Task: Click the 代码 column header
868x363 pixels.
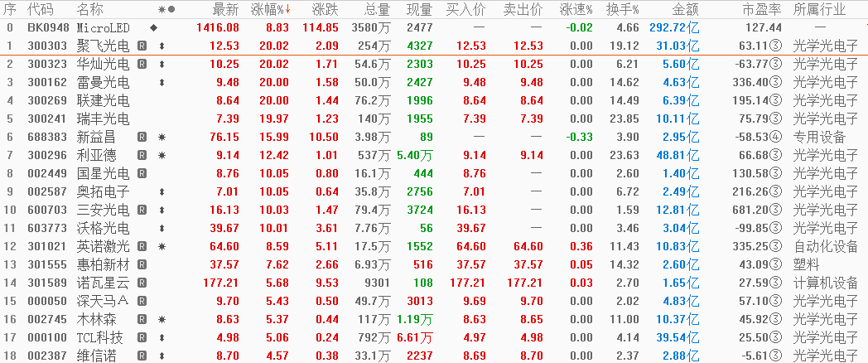Action: (41, 9)
